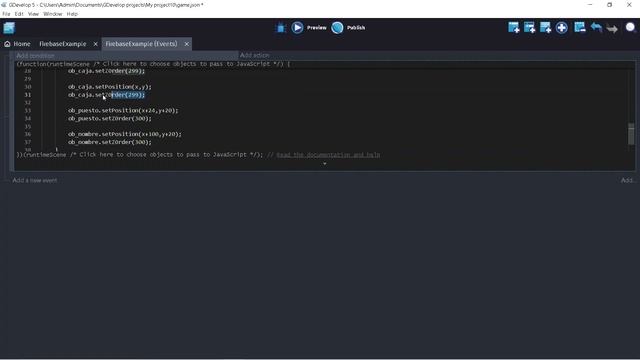The image size is (640, 360).
Task: Click line 30 ob_caja.setPosition(x,y)
Action: [110, 87]
